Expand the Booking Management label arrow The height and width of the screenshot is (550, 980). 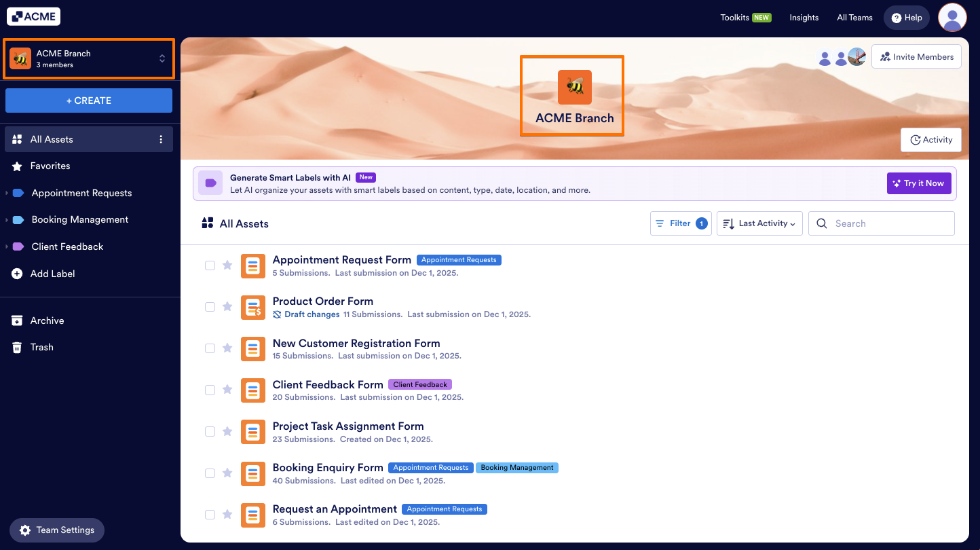point(7,220)
